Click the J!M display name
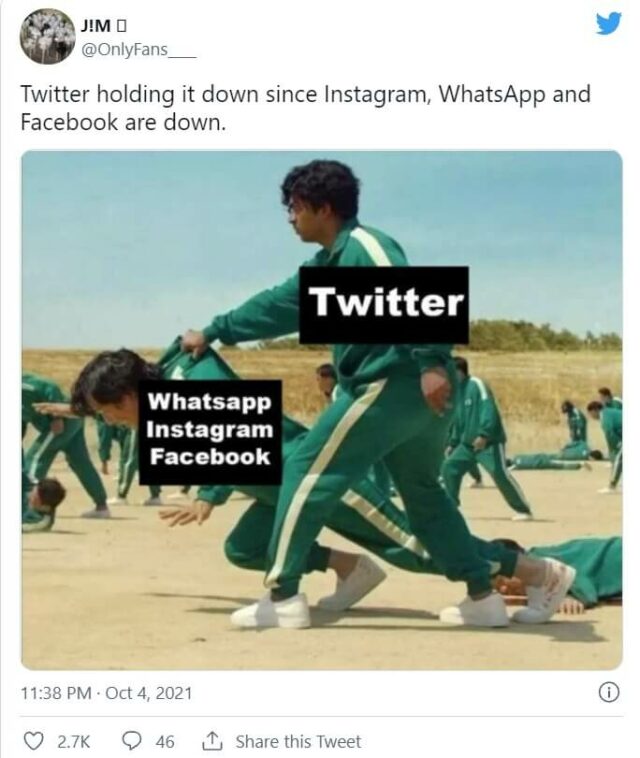The image size is (640, 758). point(96,26)
